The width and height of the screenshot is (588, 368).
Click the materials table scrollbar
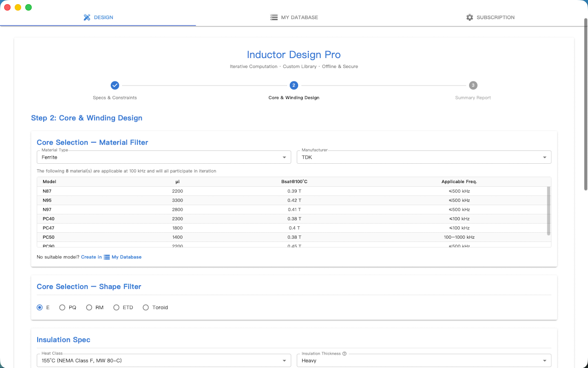(548, 211)
